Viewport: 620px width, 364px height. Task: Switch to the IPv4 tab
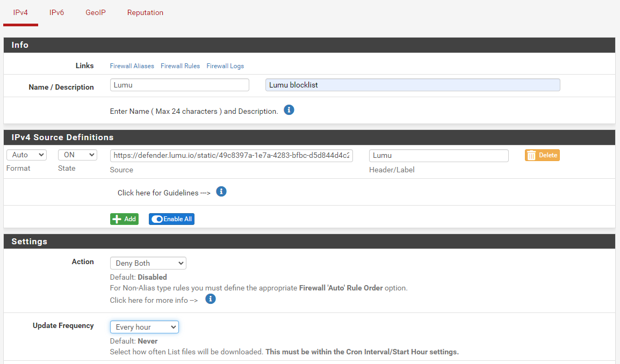(x=20, y=12)
